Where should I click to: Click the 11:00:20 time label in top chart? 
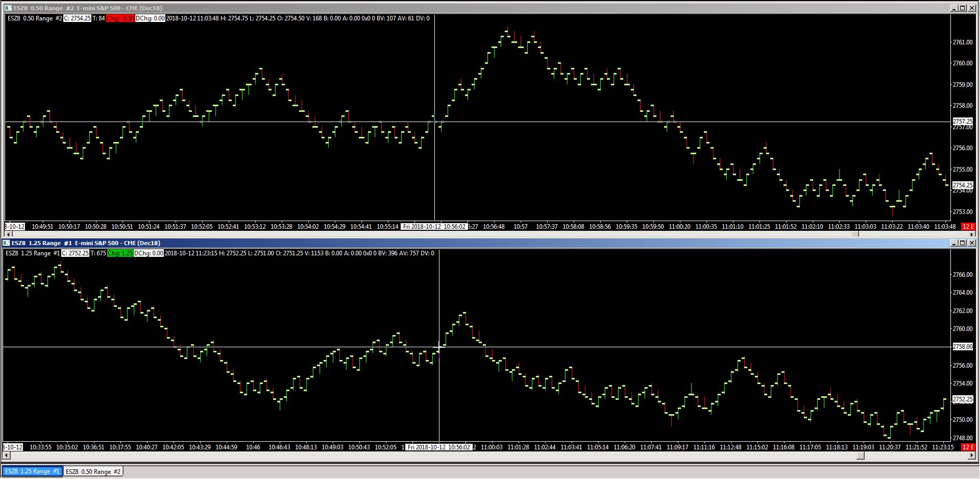pos(679,227)
